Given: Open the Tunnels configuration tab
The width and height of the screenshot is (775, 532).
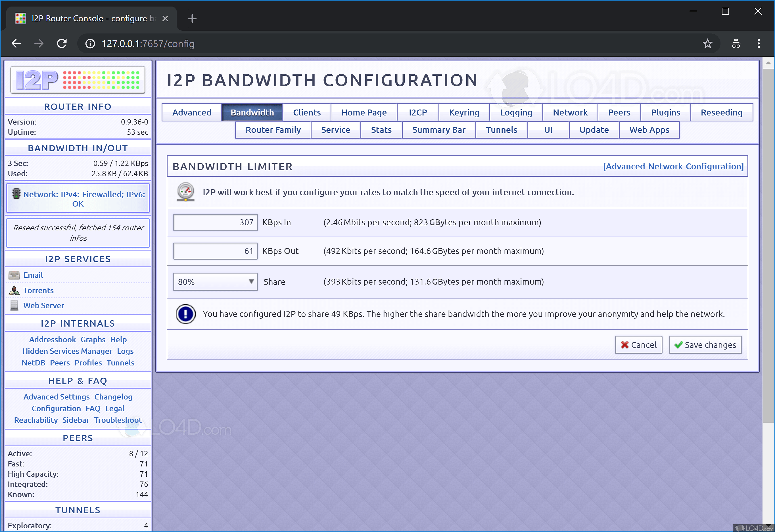Looking at the screenshot, I should (501, 130).
